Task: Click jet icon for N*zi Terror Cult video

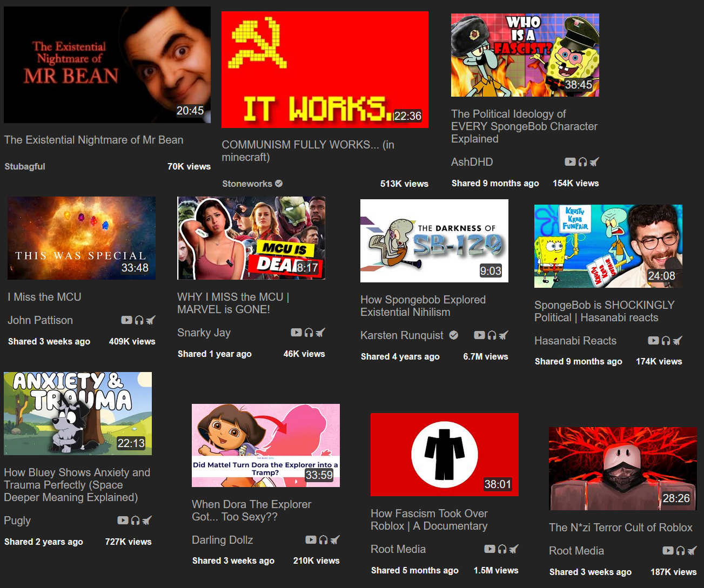Action: (692, 550)
